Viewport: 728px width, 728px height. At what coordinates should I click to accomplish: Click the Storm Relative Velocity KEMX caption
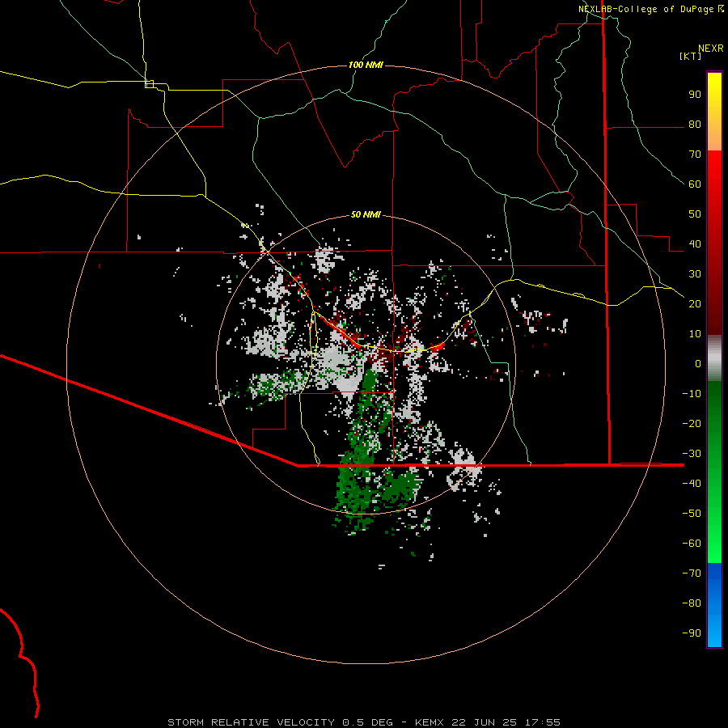point(364,722)
